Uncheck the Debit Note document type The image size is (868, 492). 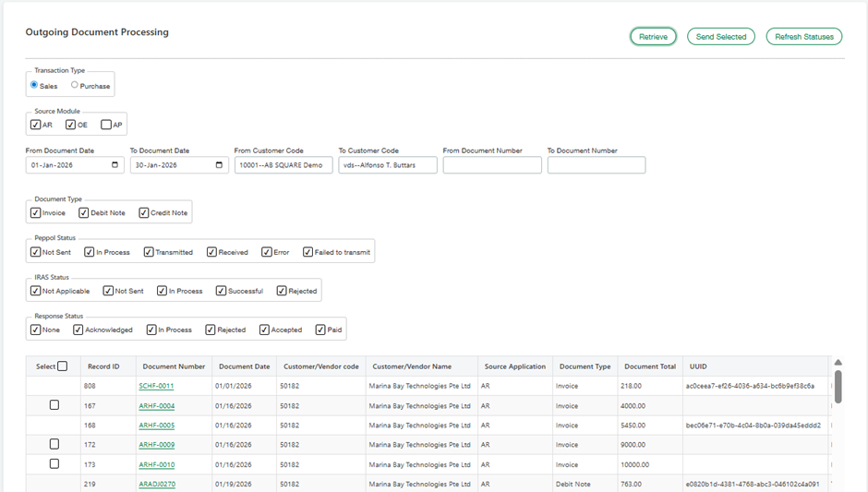[x=84, y=212]
